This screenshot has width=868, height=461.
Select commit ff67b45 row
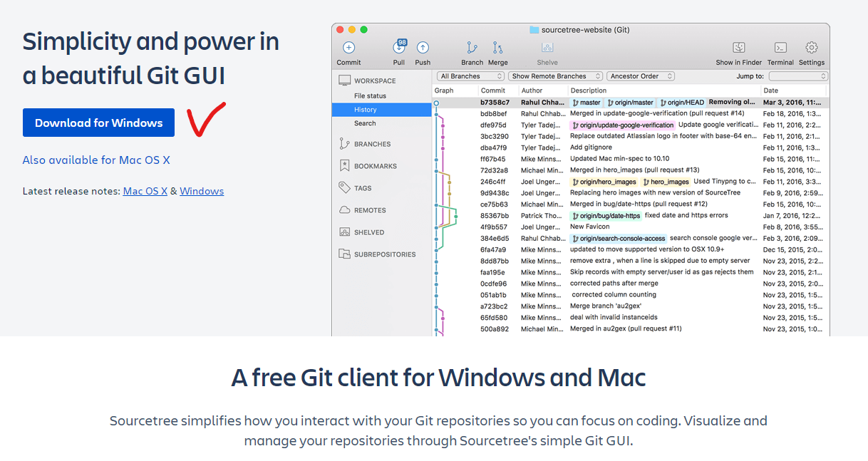[631, 159]
